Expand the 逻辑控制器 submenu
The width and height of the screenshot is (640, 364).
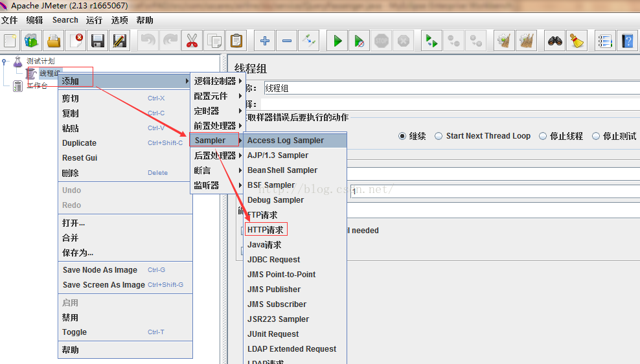tap(217, 81)
